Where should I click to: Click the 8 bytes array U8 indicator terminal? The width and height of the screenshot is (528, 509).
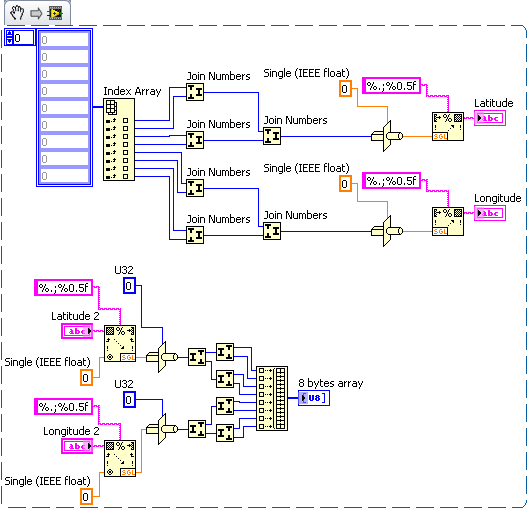tap(314, 398)
